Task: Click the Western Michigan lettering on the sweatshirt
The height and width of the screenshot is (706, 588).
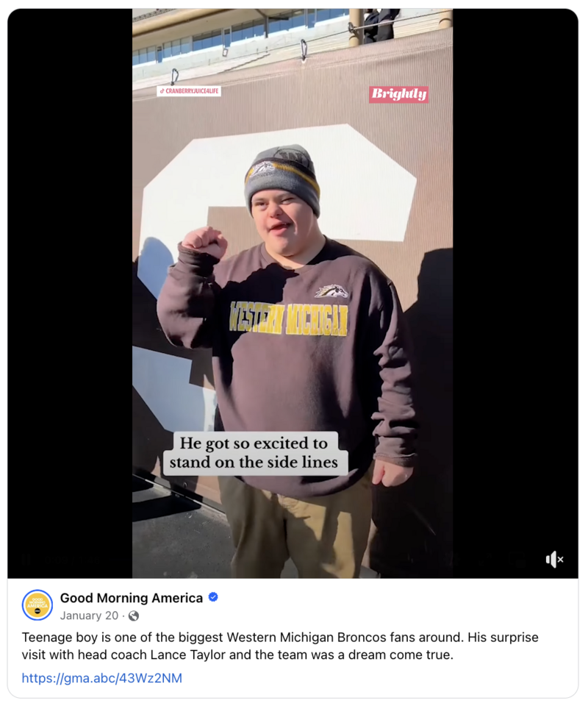Action: (x=288, y=319)
